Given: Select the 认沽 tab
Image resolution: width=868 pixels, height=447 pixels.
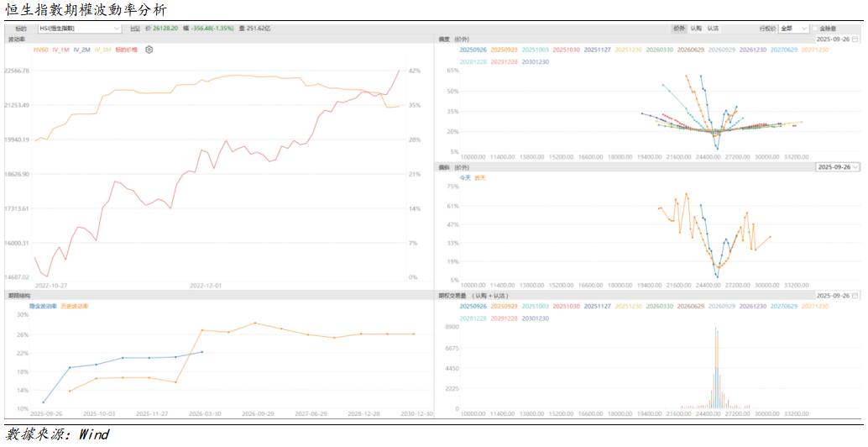Looking at the screenshot, I should [x=713, y=29].
